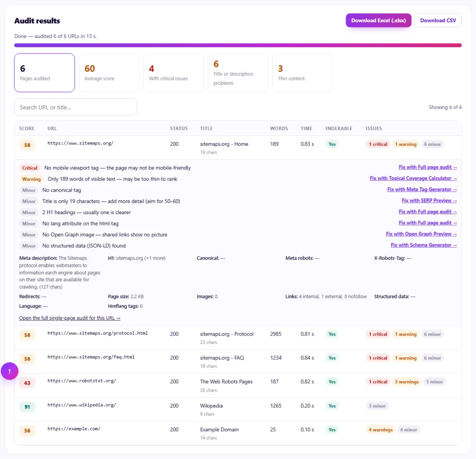Screen dimensions: 476x459
Task: Select the Pages audited summary card
Action: (x=44, y=73)
